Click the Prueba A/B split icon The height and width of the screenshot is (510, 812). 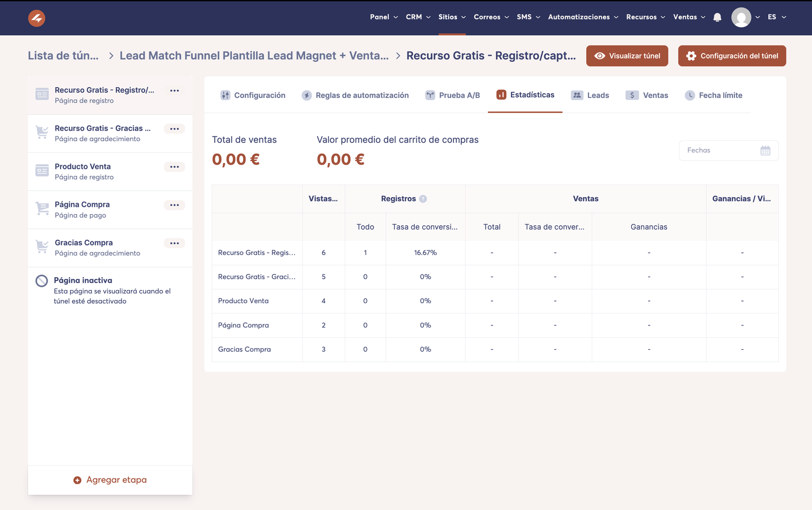coord(430,95)
